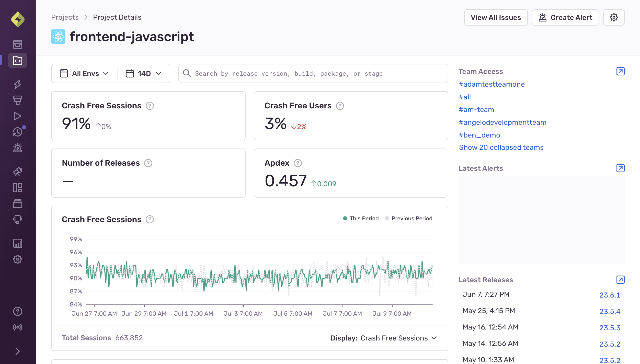
Task: Open the Replays play sidebar icon
Action: click(x=18, y=116)
